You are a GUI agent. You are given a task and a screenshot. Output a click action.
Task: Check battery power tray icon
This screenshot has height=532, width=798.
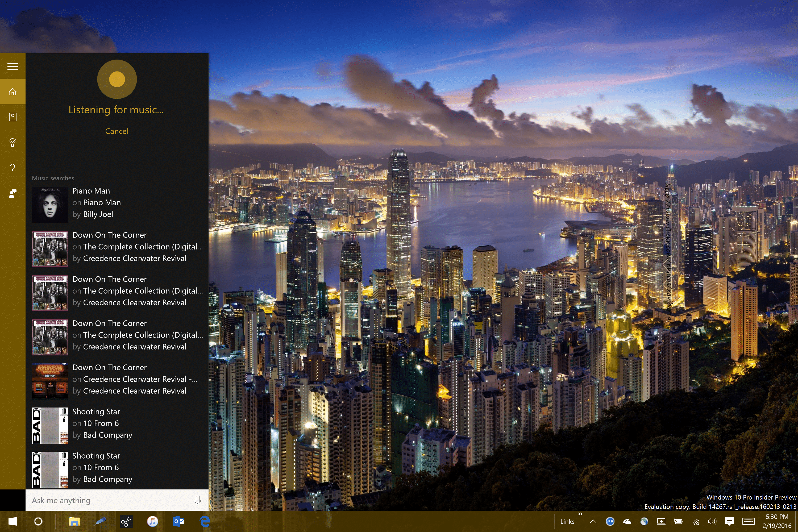coord(678,521)
